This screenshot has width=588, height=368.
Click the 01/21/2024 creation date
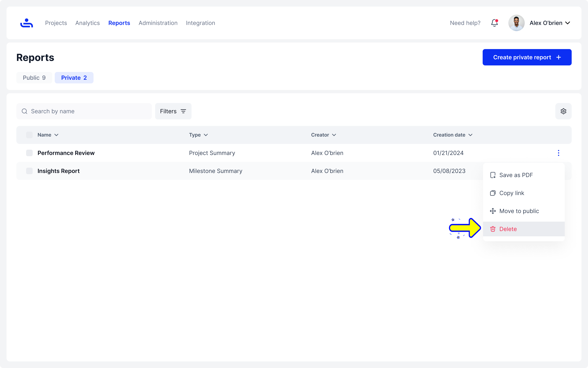pos(448,153)
